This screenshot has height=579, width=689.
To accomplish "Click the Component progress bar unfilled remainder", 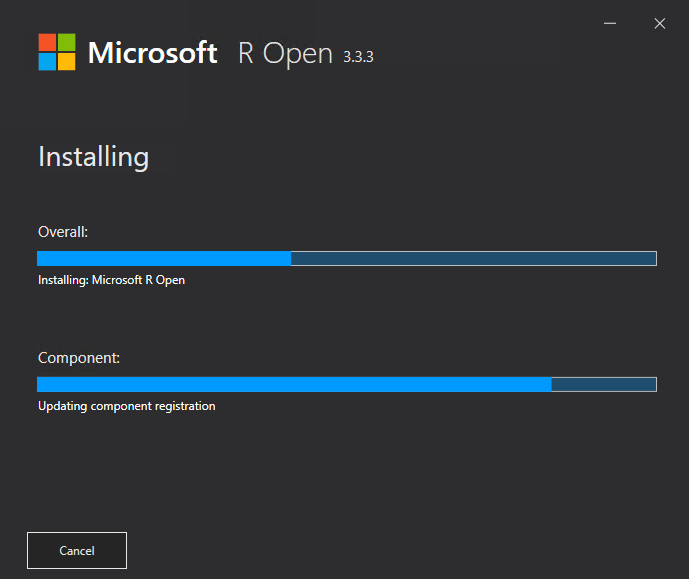I will (x=604, y=384).
